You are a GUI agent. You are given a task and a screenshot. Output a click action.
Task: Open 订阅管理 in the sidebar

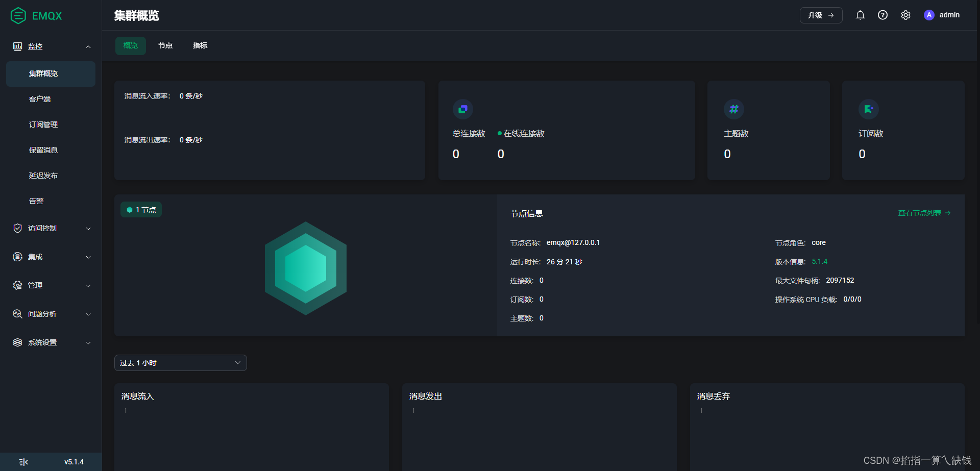point(51,125)
